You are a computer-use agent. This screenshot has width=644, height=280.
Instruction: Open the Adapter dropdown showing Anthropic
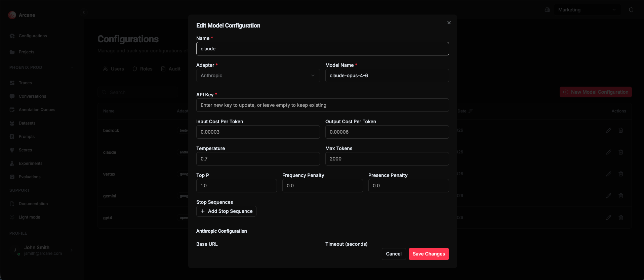[x=258, y=76]
